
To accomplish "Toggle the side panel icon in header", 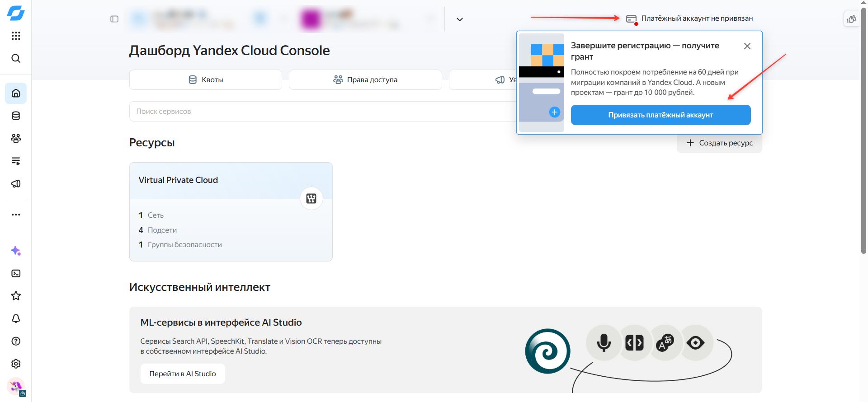I will coord(114,19).
